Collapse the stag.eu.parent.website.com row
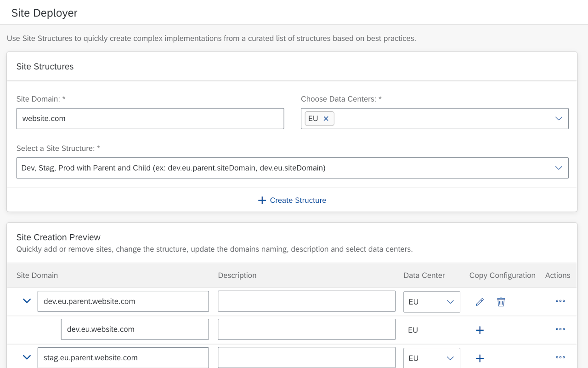Screen dimensions: 588x368 [x=26, y=357]
